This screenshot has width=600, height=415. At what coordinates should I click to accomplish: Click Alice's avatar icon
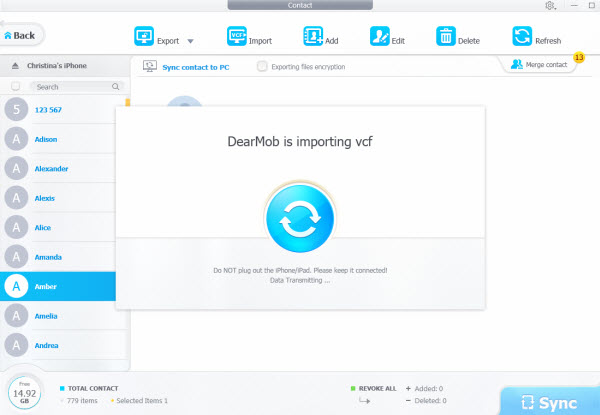16,227
